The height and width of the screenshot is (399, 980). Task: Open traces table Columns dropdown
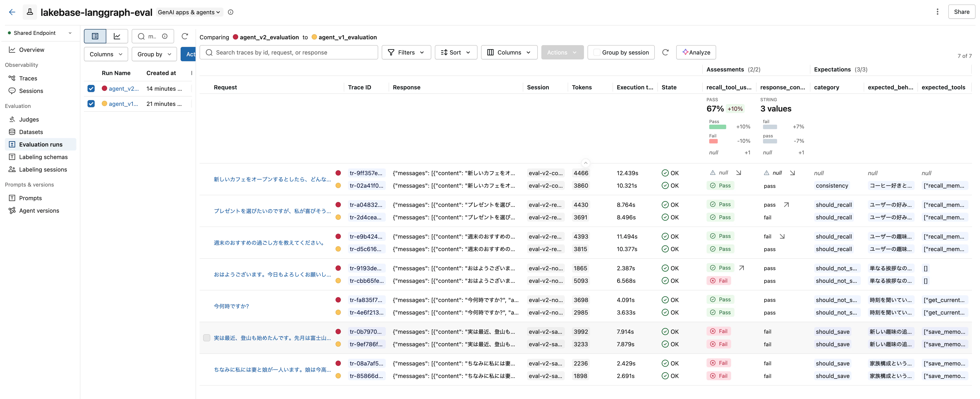(x=509, y=52)
